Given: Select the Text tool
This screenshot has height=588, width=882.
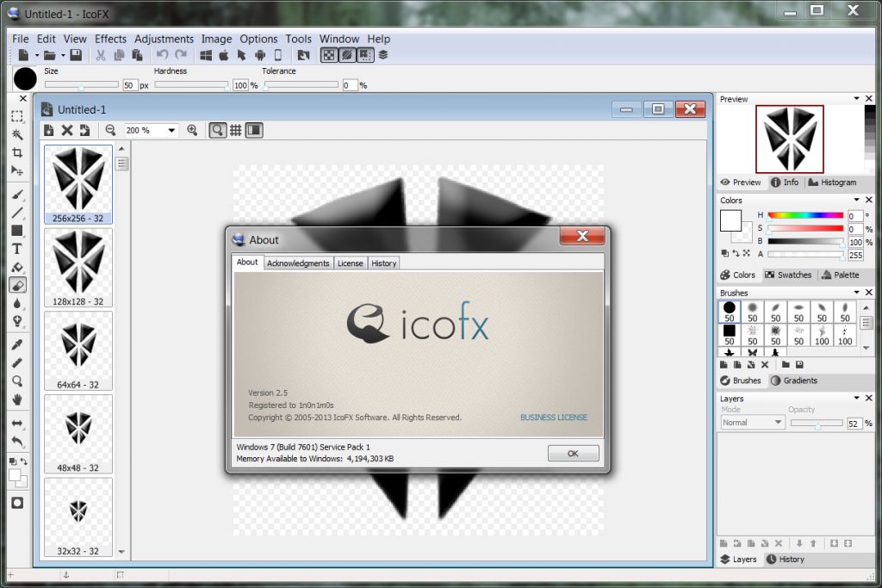Looking at the screenshot, I should [18, 247].
